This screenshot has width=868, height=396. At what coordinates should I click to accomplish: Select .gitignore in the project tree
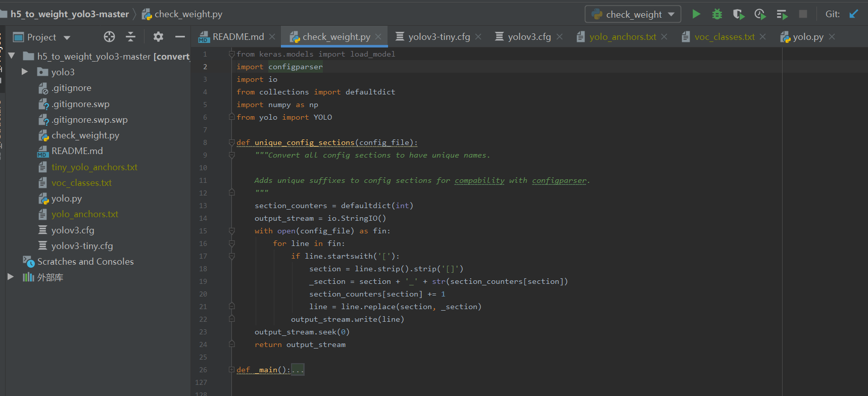71,88
